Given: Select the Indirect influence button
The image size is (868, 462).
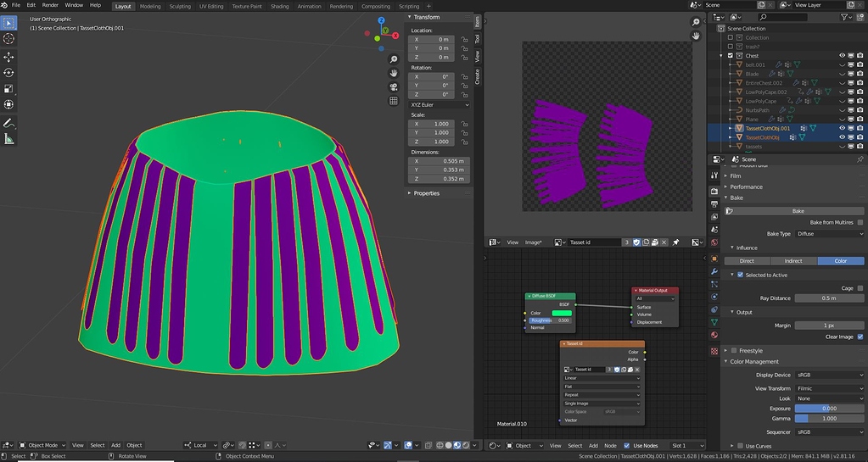Looking at the screenshot, I should 793,260.
